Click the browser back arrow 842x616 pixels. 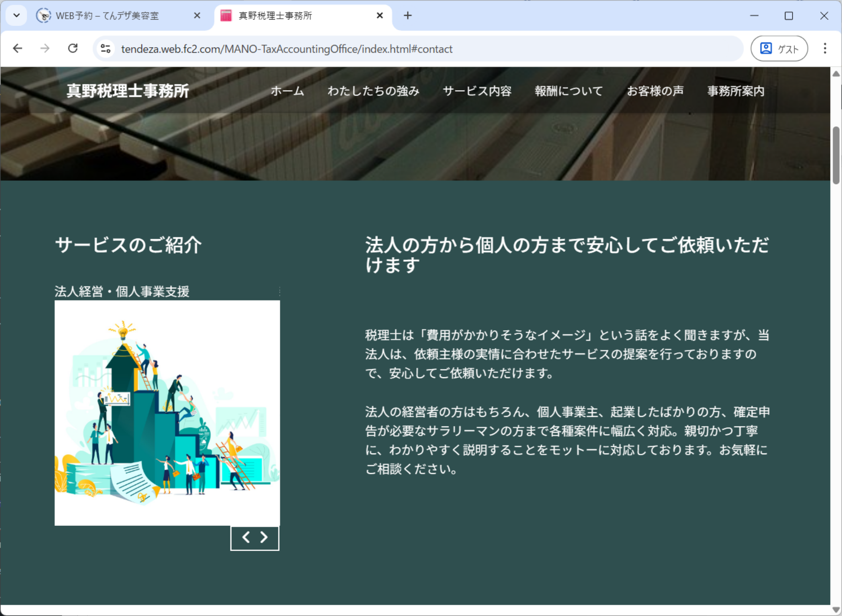click(x=18, y=49)
